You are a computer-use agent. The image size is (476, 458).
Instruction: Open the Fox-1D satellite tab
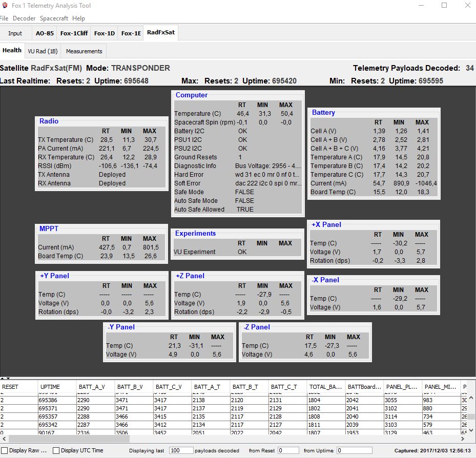point(104,33)
